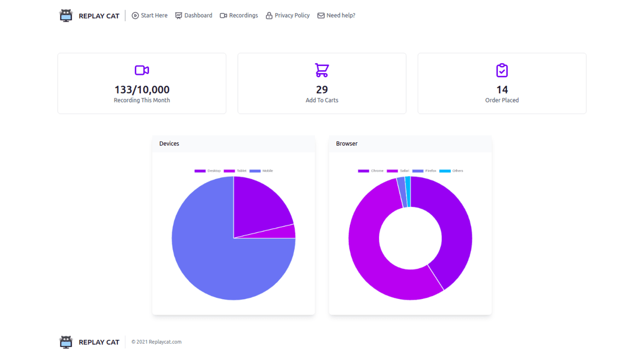Click the play circle icon next to Start Here
Image resolution: width=644 pixels, height=362 pixels.
tap(135, 15)
